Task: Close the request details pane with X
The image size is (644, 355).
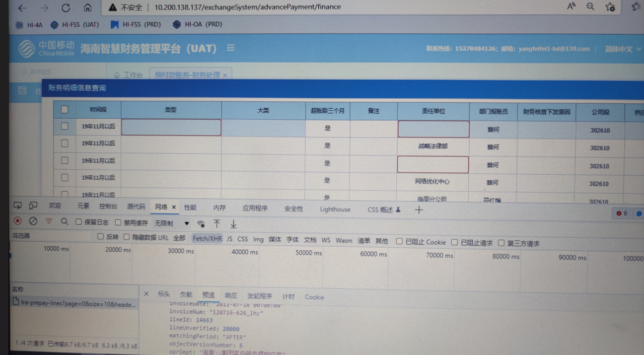Action: click(146, 294)
